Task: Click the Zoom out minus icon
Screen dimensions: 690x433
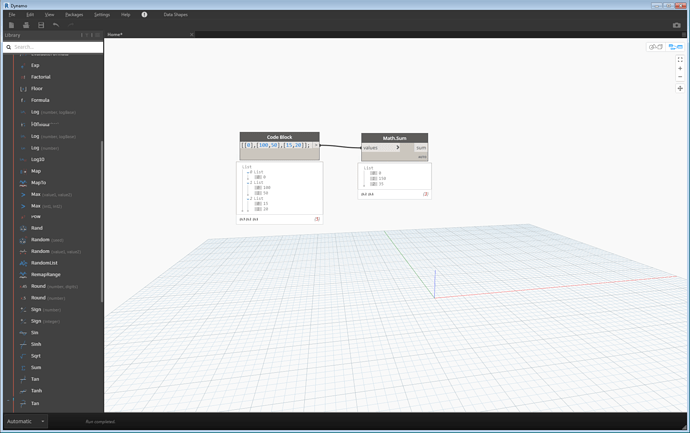Action: 680,77
